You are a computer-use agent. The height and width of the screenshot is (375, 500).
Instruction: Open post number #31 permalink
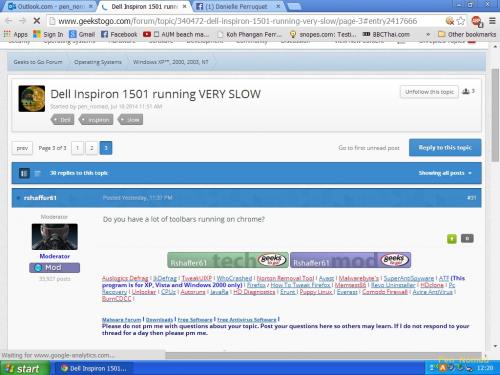(x=471, y=198)
